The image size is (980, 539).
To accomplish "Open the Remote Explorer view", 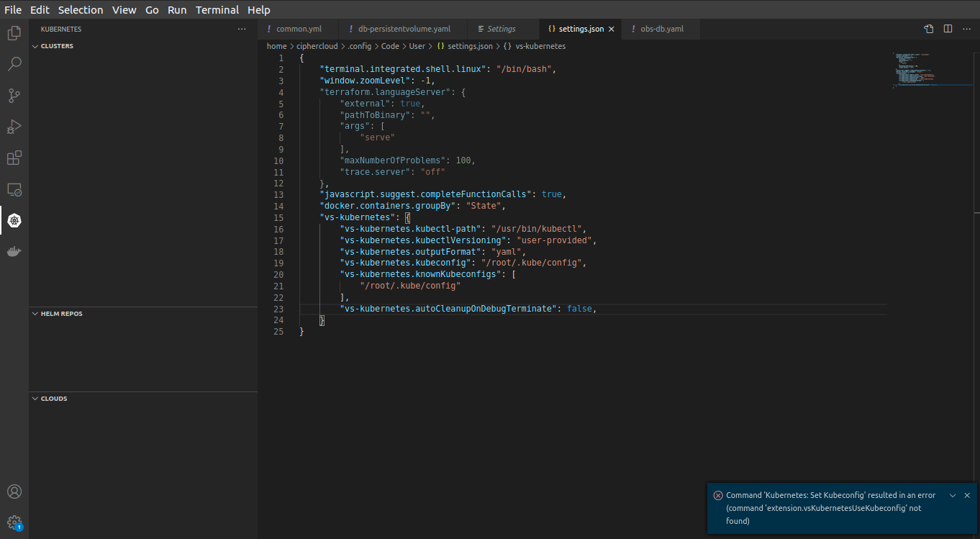I will click(x=14, y=189).
